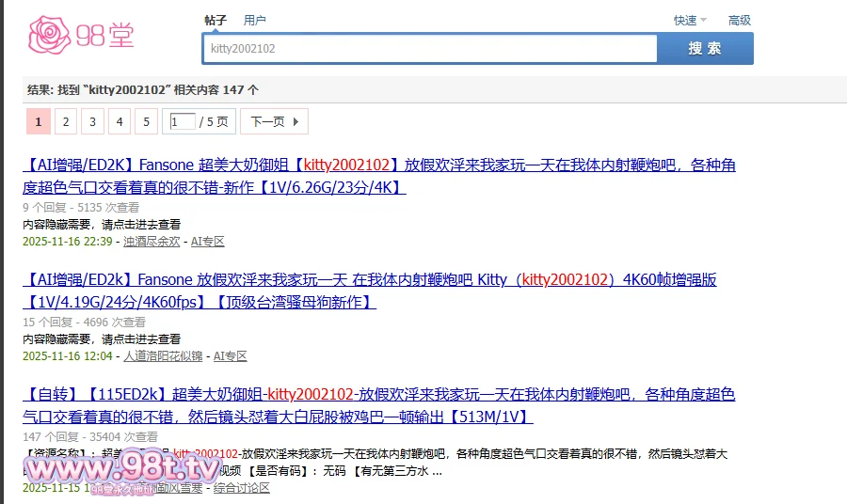Expand the 快速 dropdown arrow

704,20
